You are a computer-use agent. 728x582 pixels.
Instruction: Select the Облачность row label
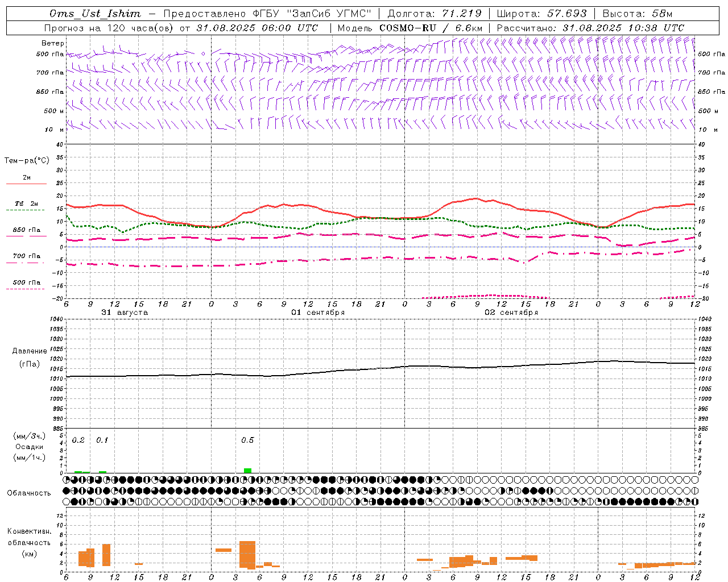[29, 493]
